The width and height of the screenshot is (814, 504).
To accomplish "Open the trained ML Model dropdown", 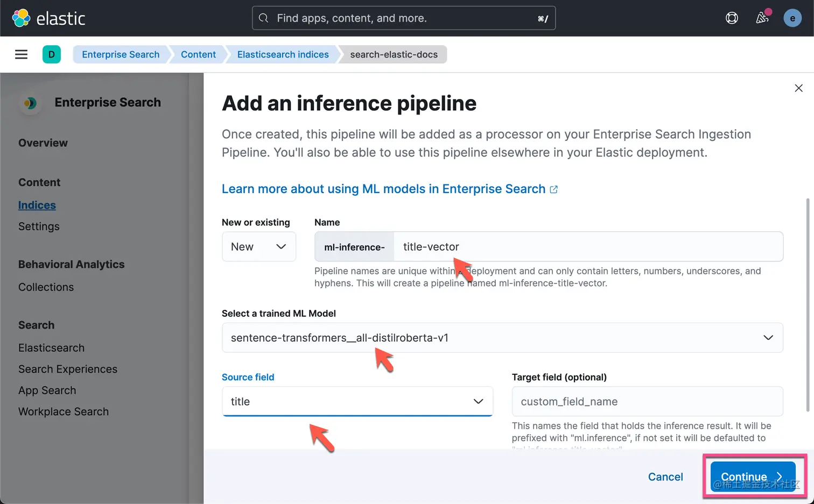I will click(502, 338).
